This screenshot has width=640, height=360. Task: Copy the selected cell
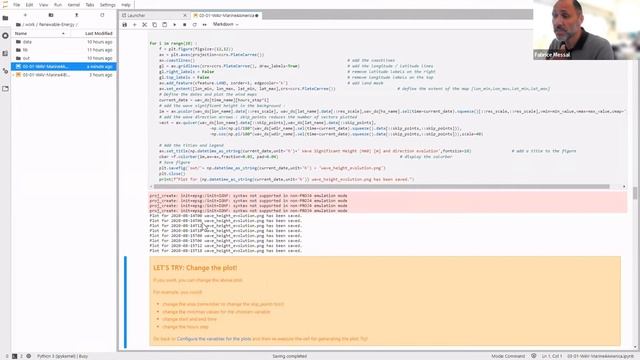154,24
